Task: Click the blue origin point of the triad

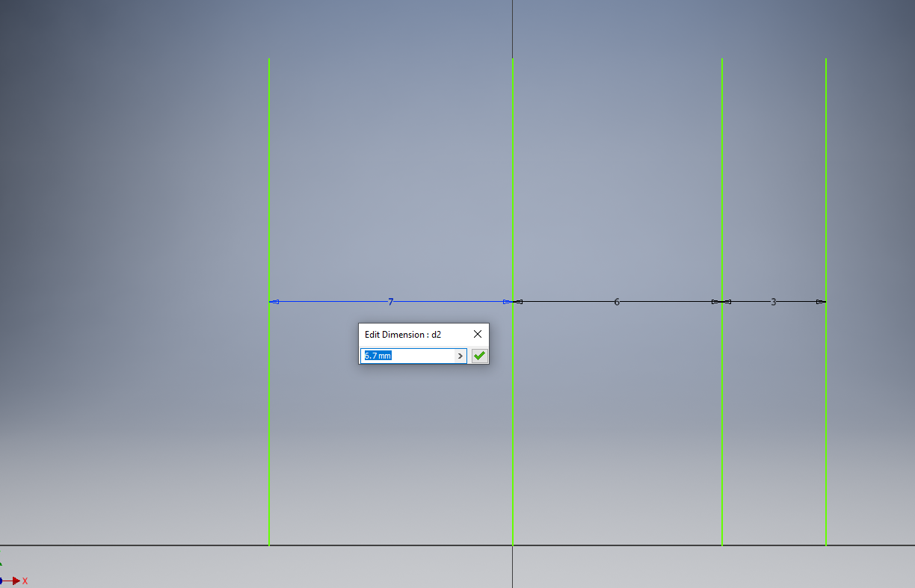Action: [1, 581]
